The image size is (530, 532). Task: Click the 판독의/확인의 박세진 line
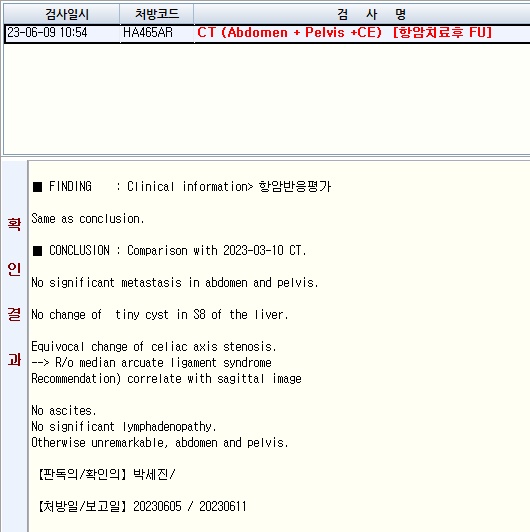[107, 474]
